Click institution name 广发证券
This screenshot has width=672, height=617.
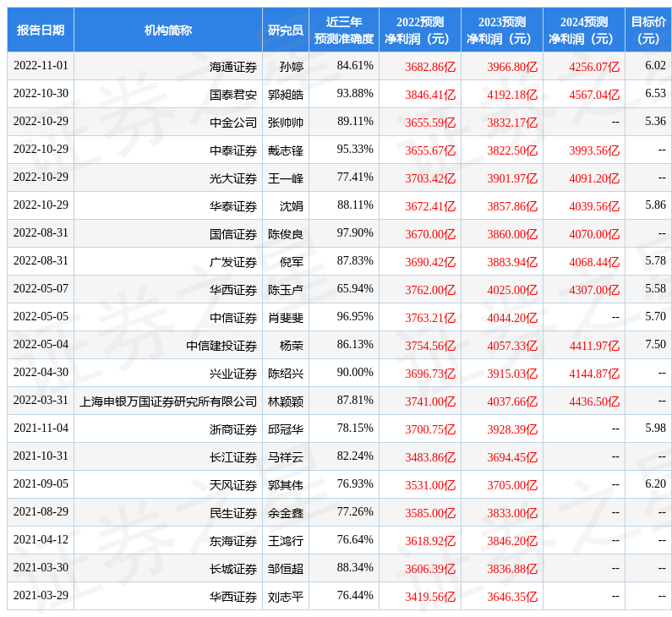[233, 262]
